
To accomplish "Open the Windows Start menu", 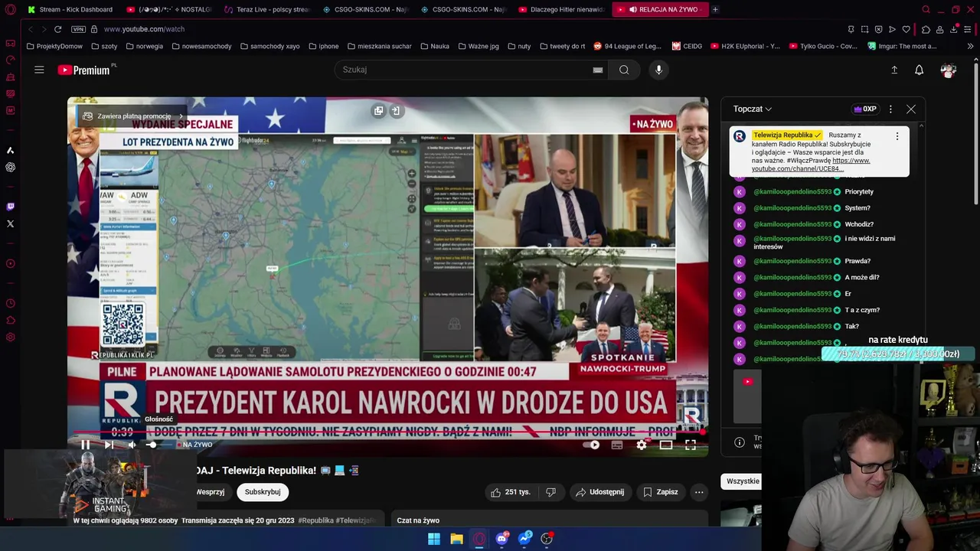I will tap(434, 539).
